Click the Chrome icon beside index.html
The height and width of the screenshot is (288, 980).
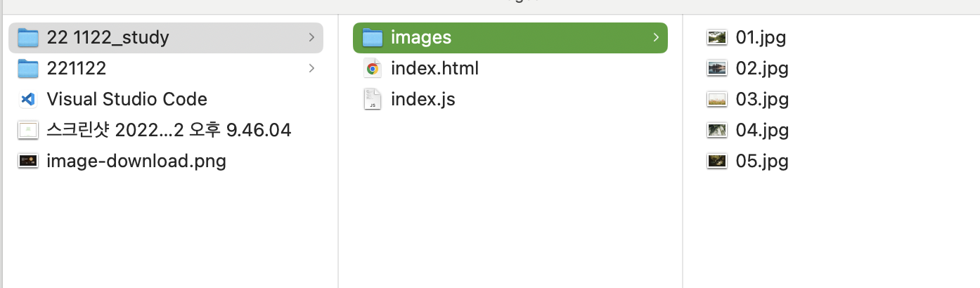[x=373, y=68]
